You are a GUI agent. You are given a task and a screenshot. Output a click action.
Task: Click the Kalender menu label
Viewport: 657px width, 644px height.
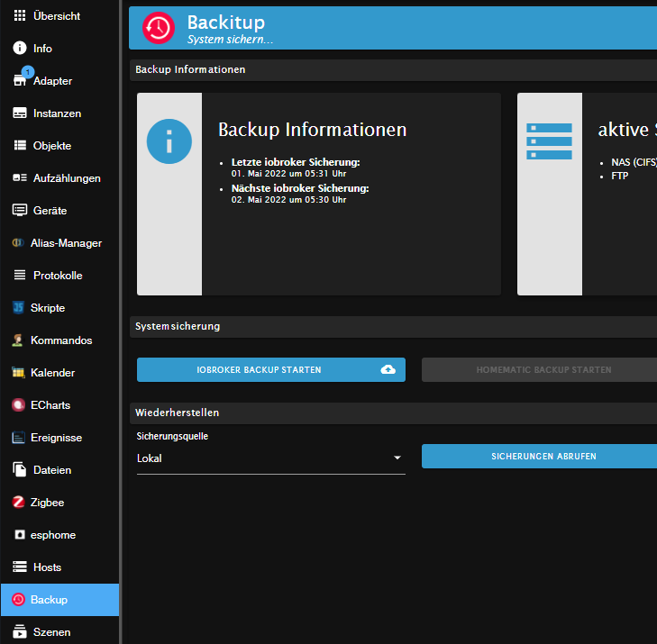tap(53, 373)
